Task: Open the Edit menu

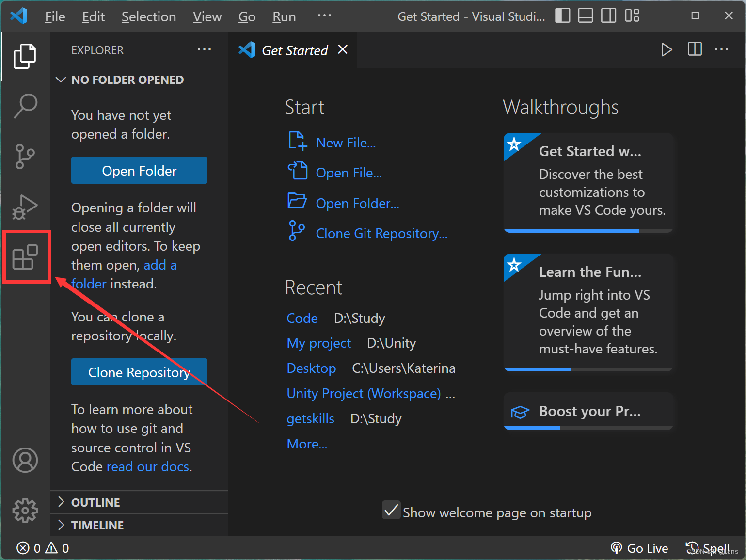Action: point(93,16)
